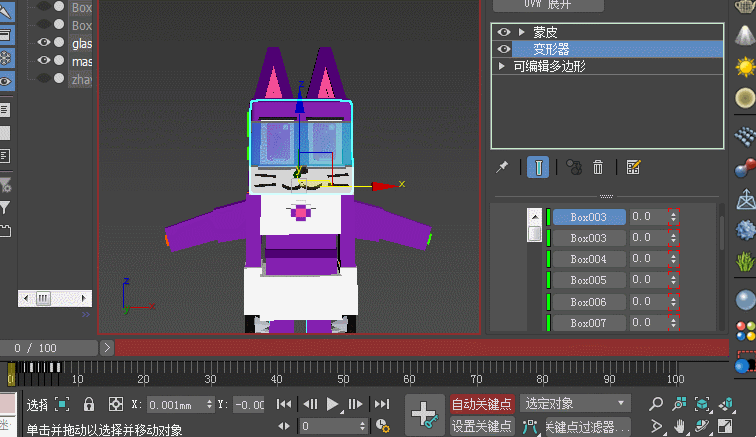Select the mas row in scene list
This screenshot has width=756, height=437.
point(81,61)
